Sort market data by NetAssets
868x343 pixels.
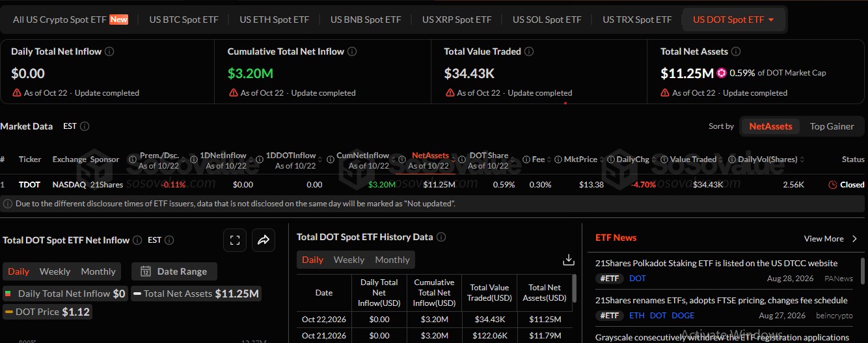pyautogui.click(x=770, y=126)
